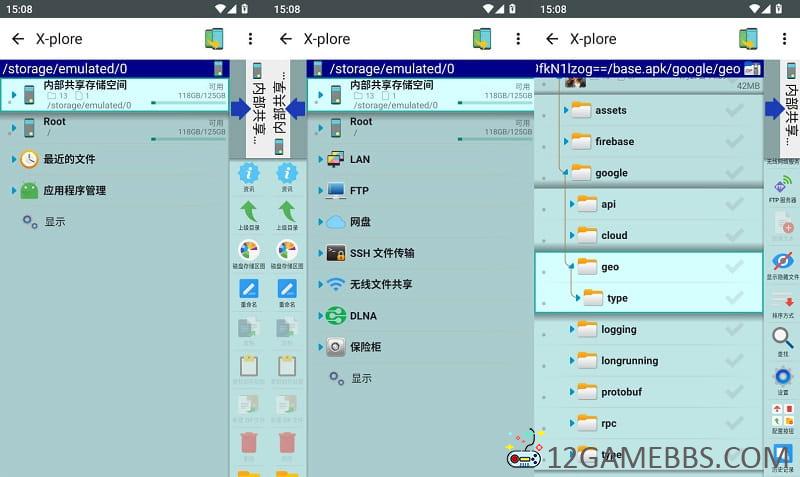Open the overflow menu in the middle screen

[518, 39]
